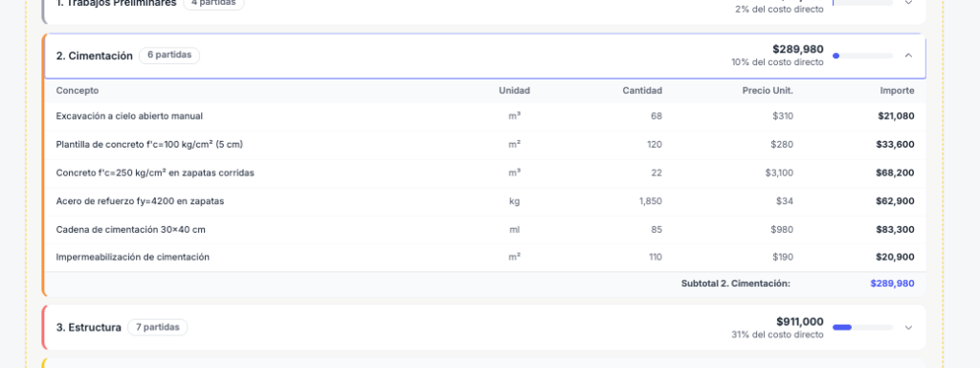This screenshot has width=980, height=368.
Task: Click the Precio Unit. column header
Action: [768, 91]
